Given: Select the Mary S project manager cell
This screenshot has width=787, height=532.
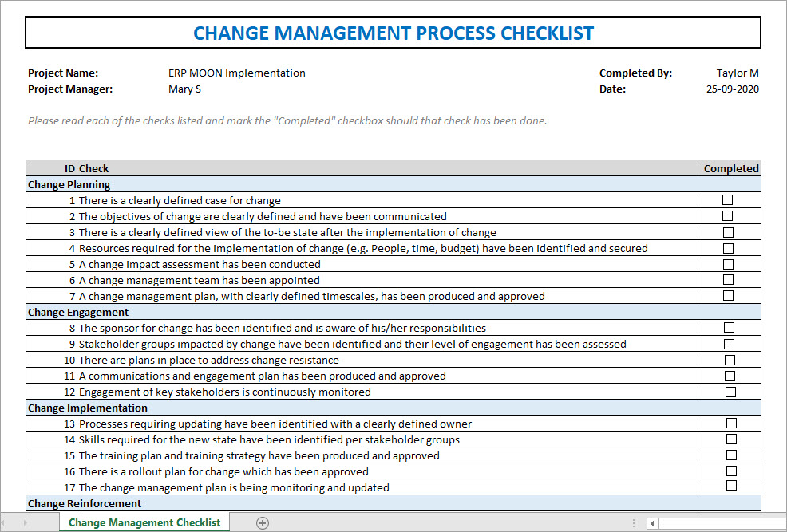Looking at the screenshot, I should (184, 89).
